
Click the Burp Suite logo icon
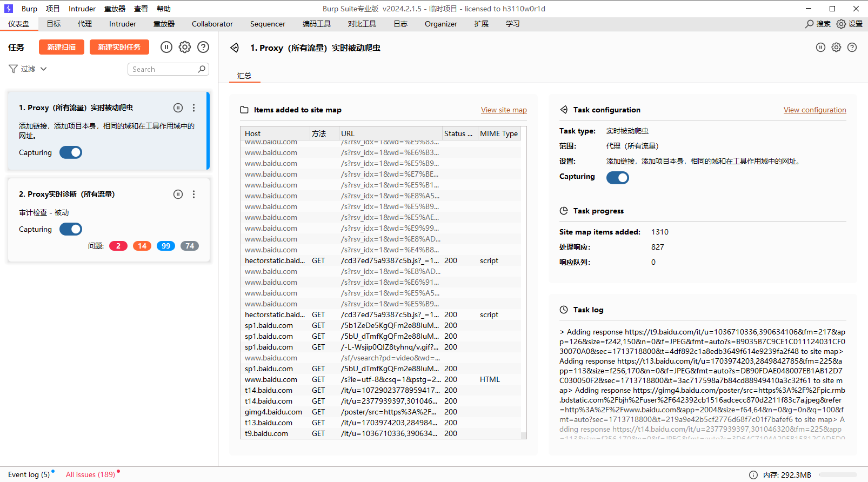(9, 9)
